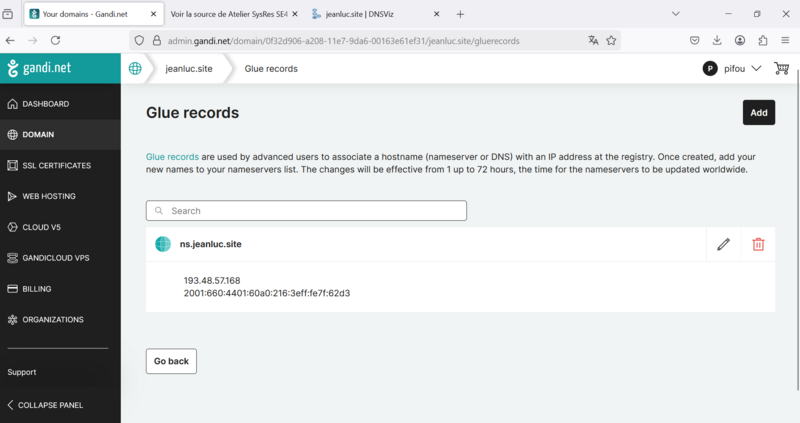Translate this page icon in address bar
The height and width of the screenshot is (423, 800).
pos(593,40)
